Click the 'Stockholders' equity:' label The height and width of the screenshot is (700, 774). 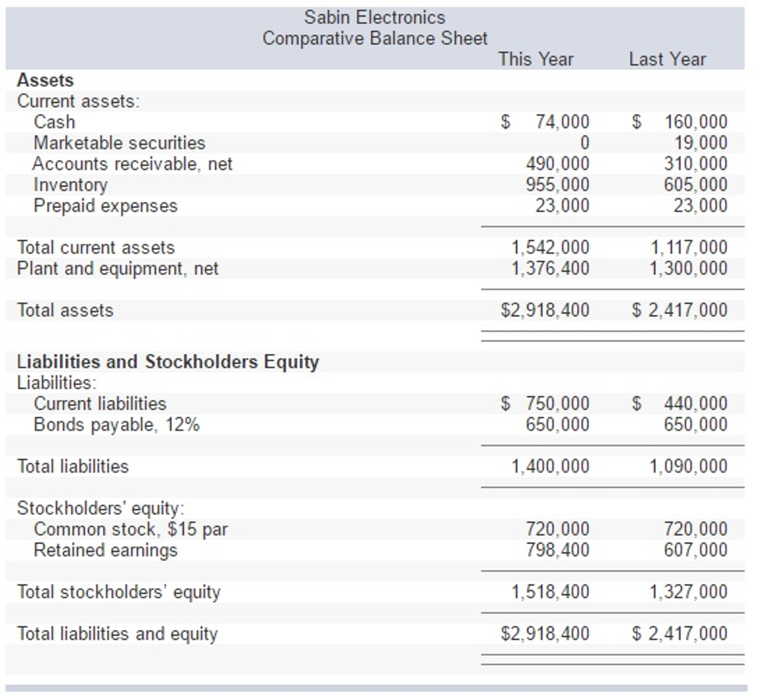101,509
